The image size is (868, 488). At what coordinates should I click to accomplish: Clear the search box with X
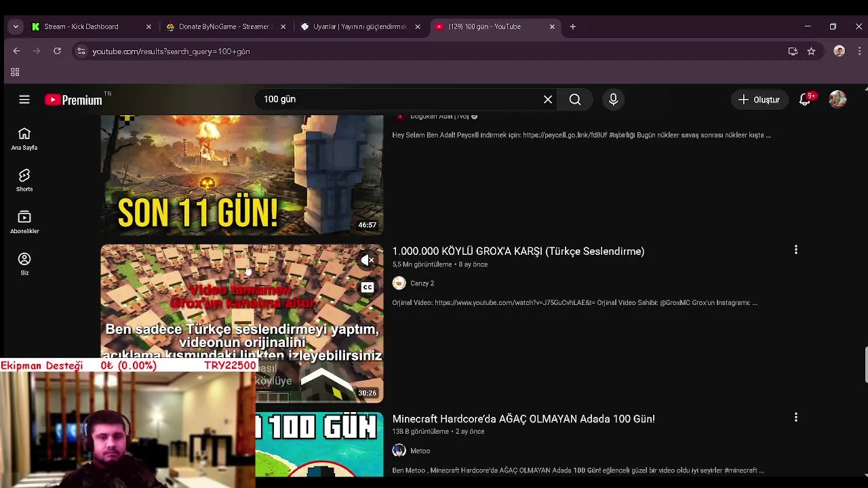(548, 100)
